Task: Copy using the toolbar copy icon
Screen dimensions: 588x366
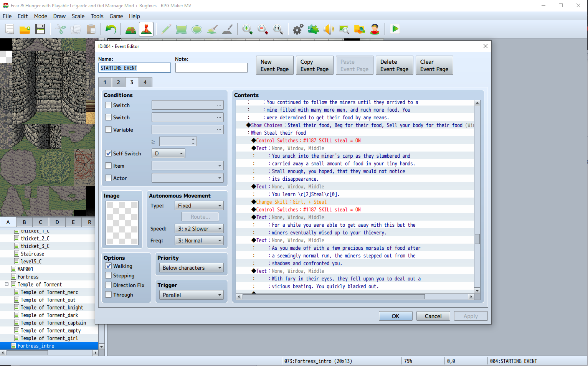Action: pyautogui.click(x=76, y=29)
